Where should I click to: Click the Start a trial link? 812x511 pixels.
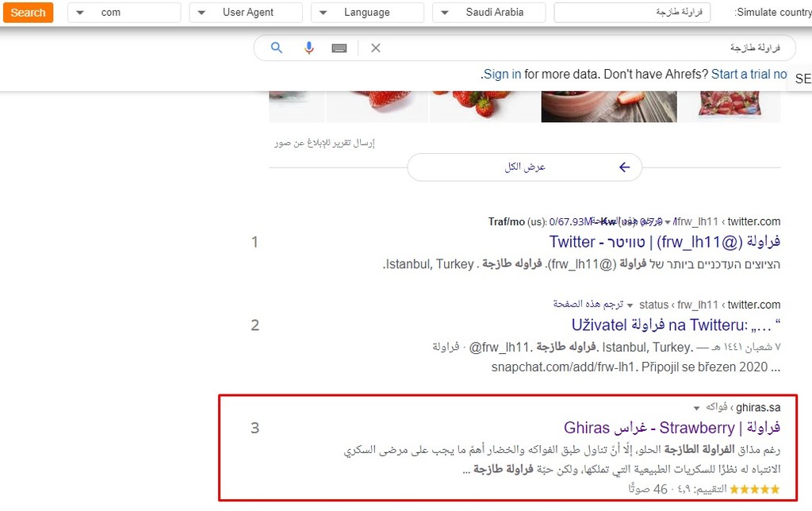pos(749,74)
